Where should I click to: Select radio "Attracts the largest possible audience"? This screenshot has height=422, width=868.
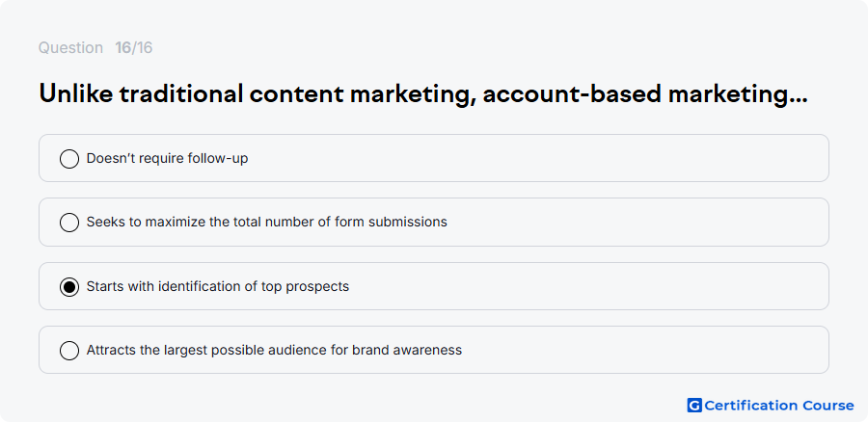pyautogui.click(x=69, y=351)
